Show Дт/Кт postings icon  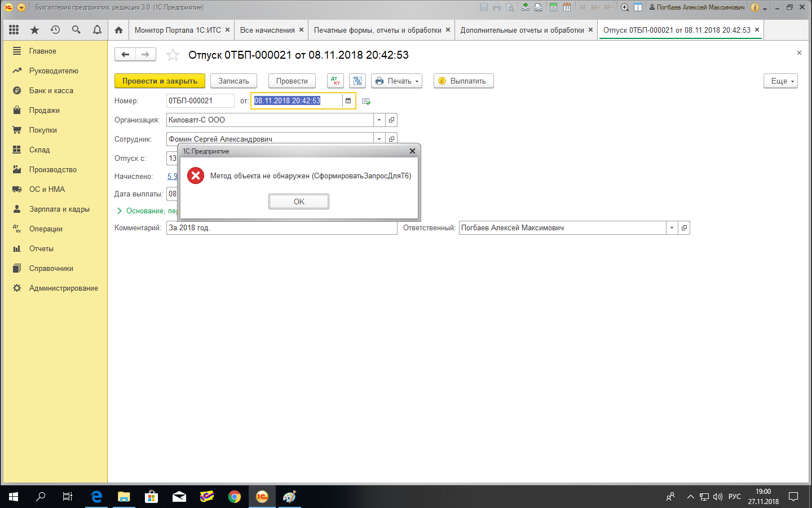coord(336,81)
